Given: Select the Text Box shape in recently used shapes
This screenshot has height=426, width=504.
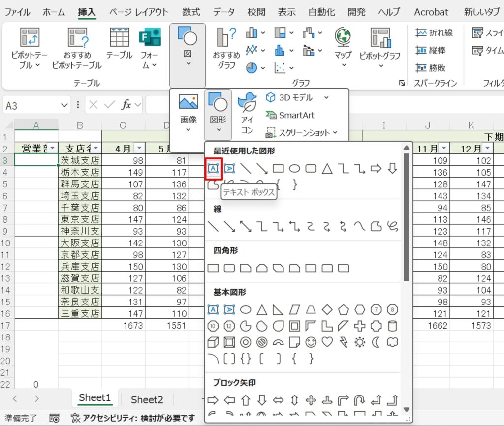Looking at the screenshot, I should (213, 168).
